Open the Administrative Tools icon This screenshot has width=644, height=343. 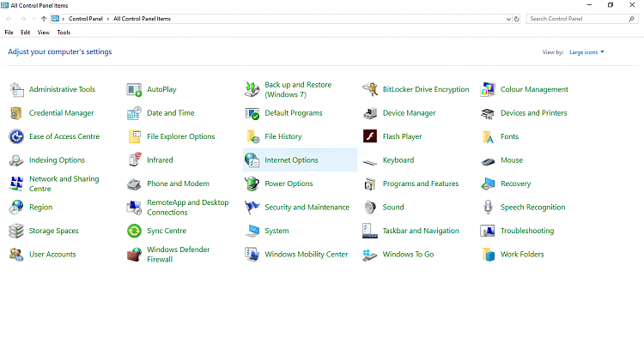coord(17,89)
